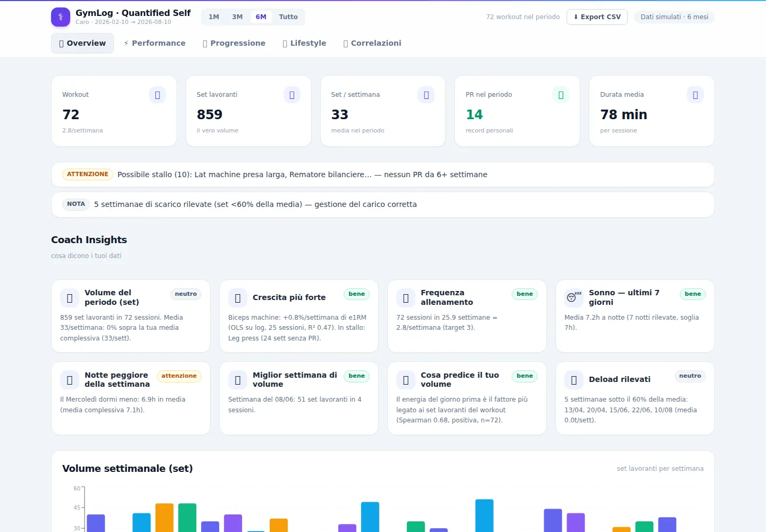Click the bene tag on Crescita più forte

(x=356, y=294)
